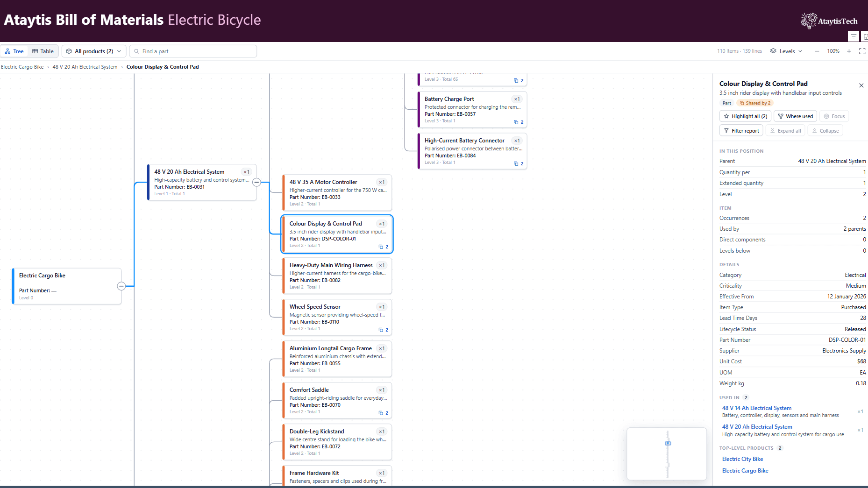
Task: Open the Levels dropdown
Action: tap(786, 51)
